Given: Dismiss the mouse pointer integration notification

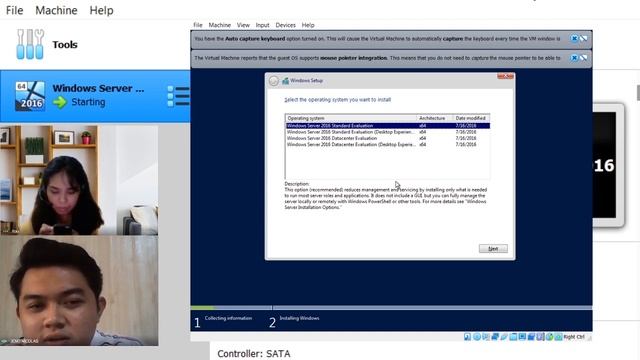Looking at the screenshot, I should (x=574, y=58).
